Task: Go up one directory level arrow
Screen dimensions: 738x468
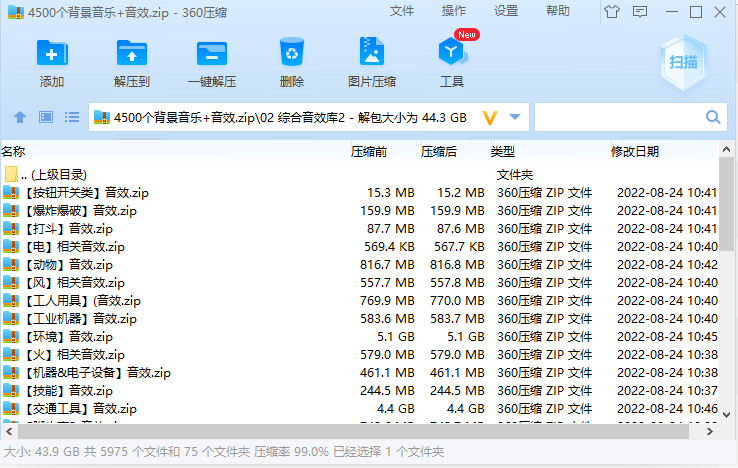Action: tap(19, 118)
